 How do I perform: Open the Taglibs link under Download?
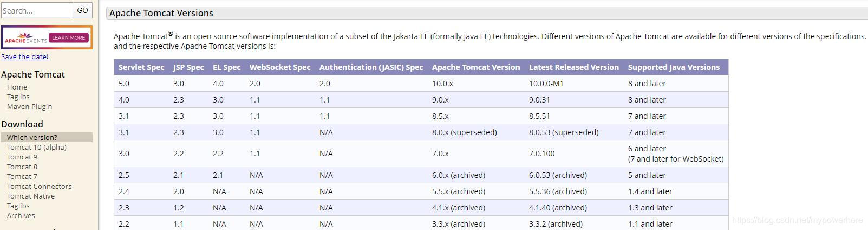[18, 206]
